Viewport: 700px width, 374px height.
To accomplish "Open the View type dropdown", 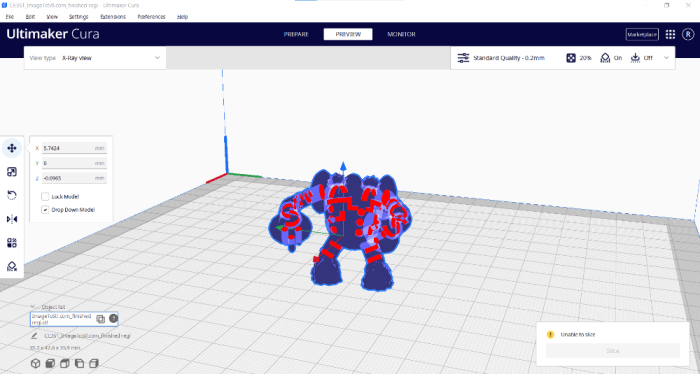I will tap(95, 58).
